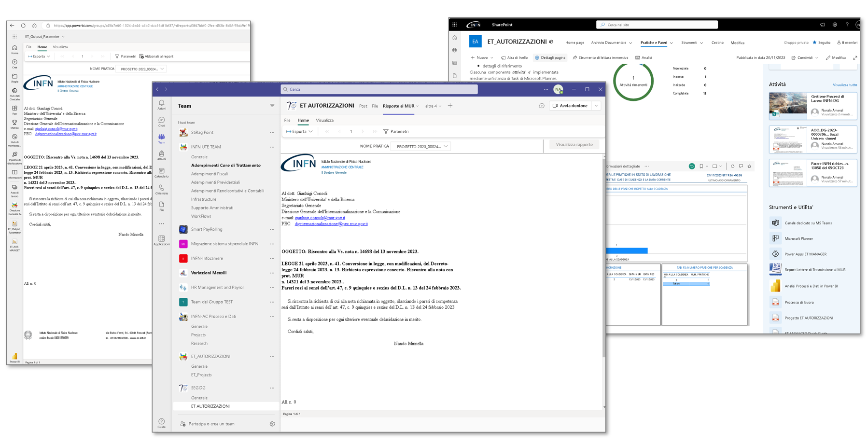Click the Crea plus icon in Power BI
The height and width of the screenshot is (444, 868).
tap(14, 63)
